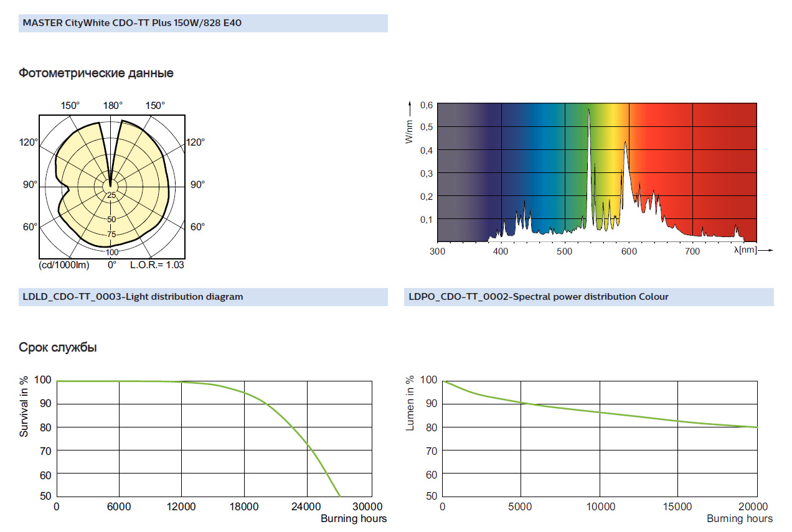Click the Survival in % axis label
The height and width of the screenshot is (532, 792).
click(24, 406)
